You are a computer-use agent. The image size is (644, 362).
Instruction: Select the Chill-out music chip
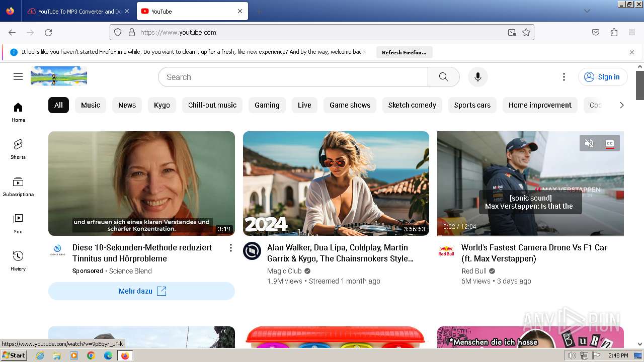tap(212, 105)
